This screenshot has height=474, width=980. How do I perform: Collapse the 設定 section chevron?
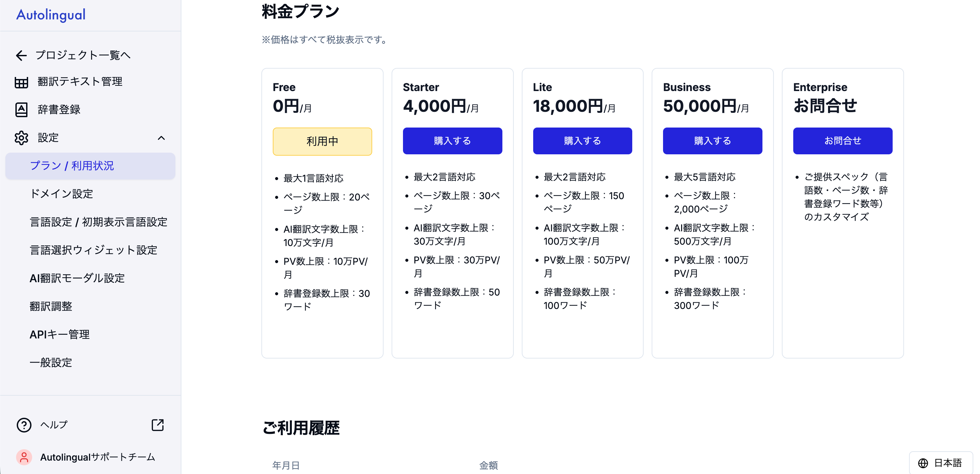coord(161,138)
